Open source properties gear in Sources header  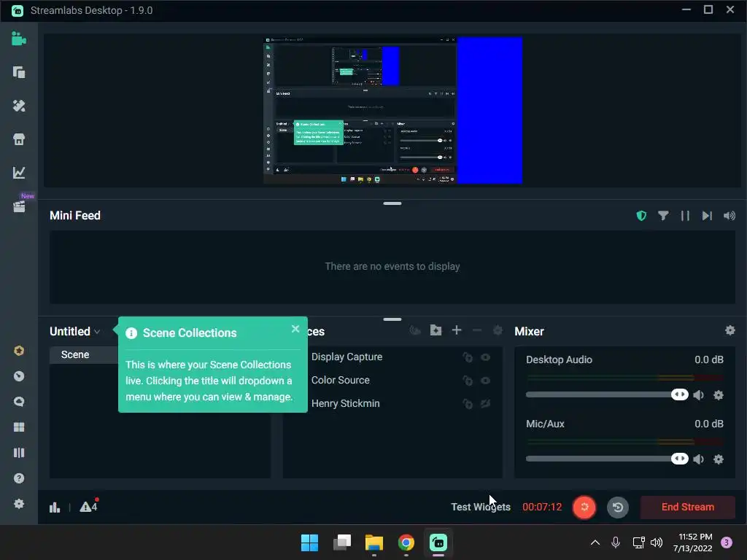pyautogui.click(x=498, y=330)
